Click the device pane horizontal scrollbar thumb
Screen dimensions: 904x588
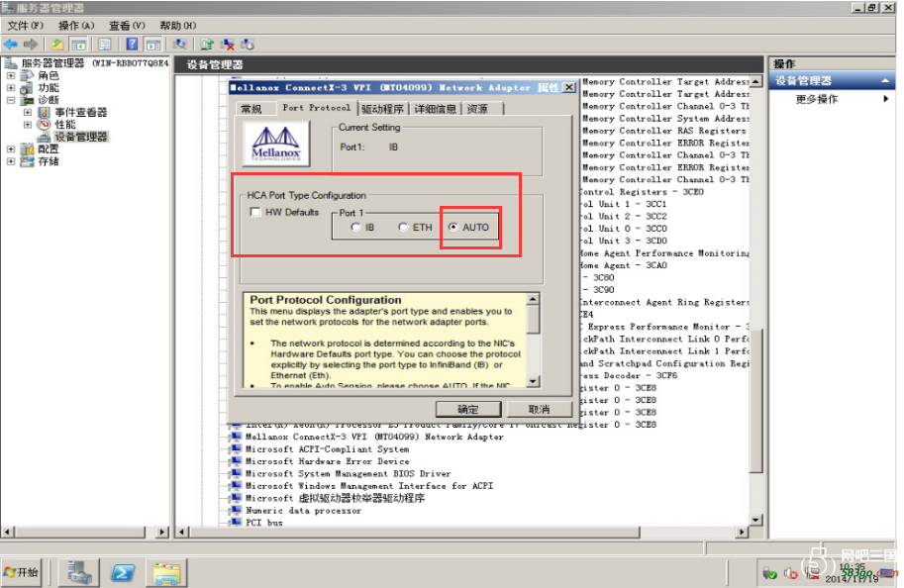[x=415, y=532]
